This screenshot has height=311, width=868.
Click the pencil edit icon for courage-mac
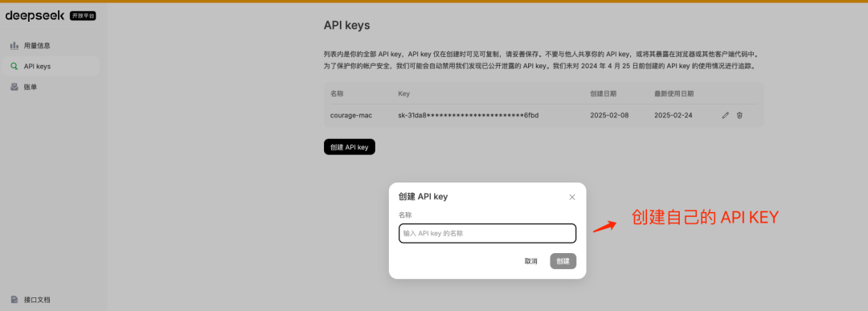[x=725, y=116]
